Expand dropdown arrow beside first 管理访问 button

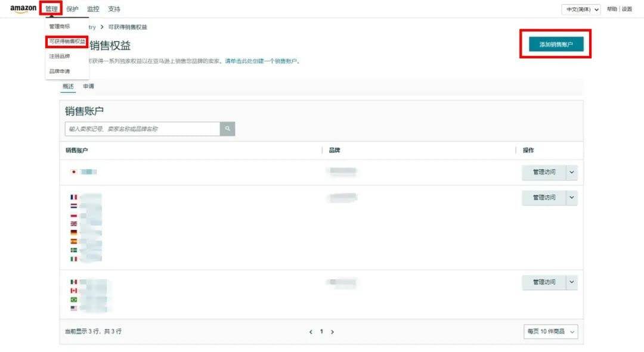pos(572,172)
